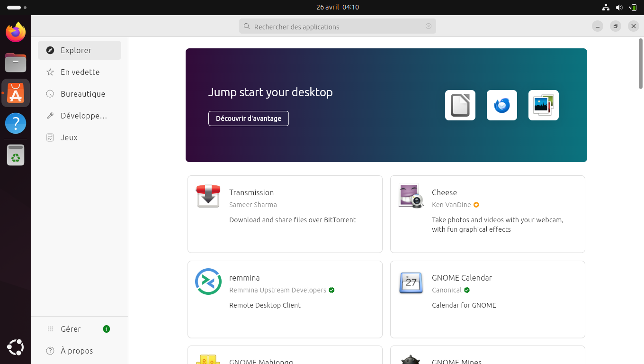Click the verified badge beside Canonical
The width and height of the screenshot is (644, 364).
467,290
